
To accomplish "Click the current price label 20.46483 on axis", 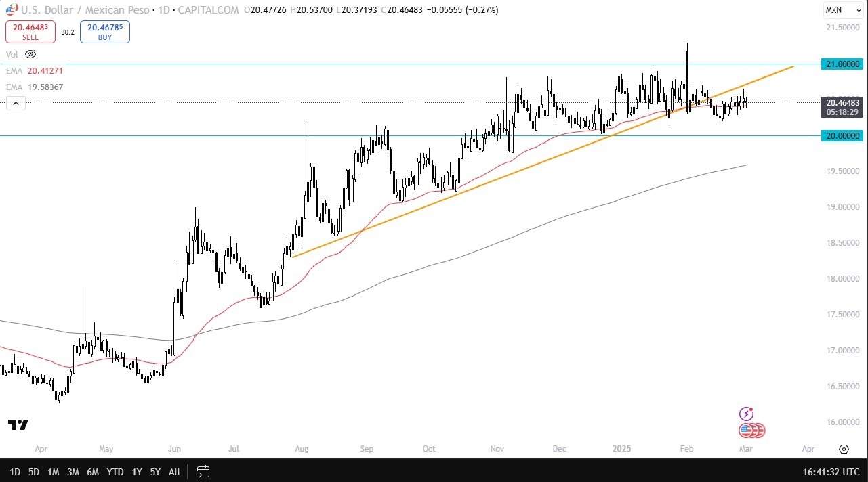I will point(842,102).
